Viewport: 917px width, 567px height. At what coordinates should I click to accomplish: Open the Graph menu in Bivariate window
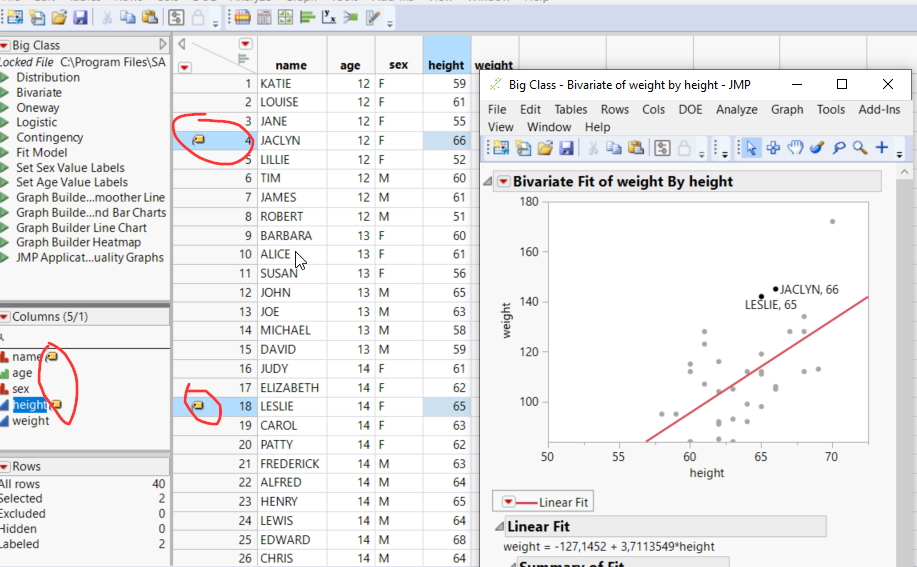tap(787, 109)
